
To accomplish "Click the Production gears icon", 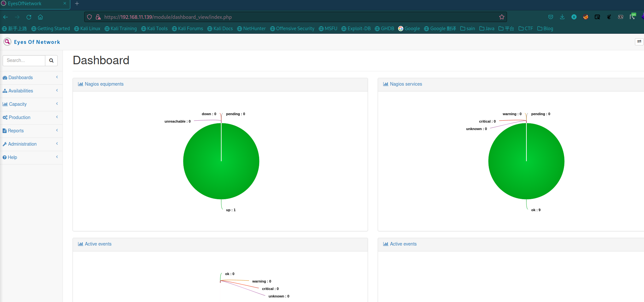I will tap(5, 117).
